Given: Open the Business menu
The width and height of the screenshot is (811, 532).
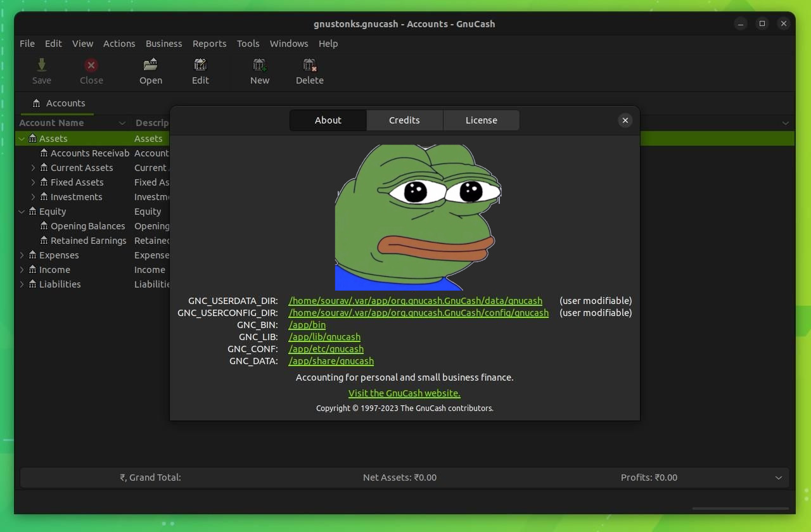Looking at the screenshot, I should click(x=163, y=44).
